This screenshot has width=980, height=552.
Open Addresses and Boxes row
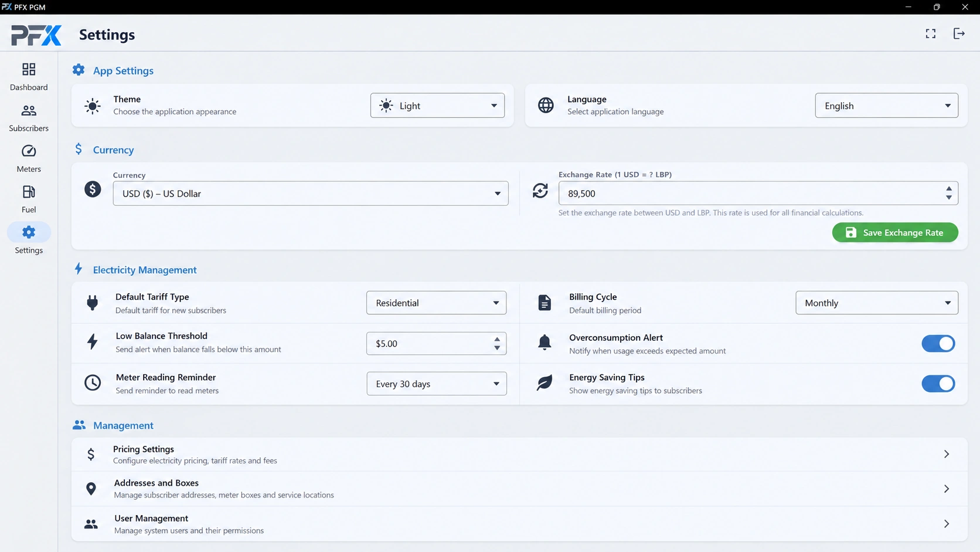click(x=519, y=489)
